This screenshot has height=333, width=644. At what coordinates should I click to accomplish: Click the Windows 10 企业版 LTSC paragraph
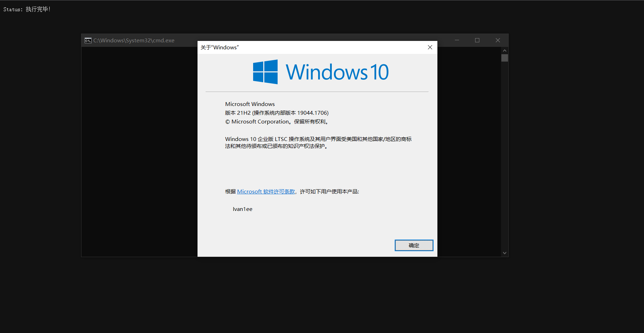click(318, 143)
